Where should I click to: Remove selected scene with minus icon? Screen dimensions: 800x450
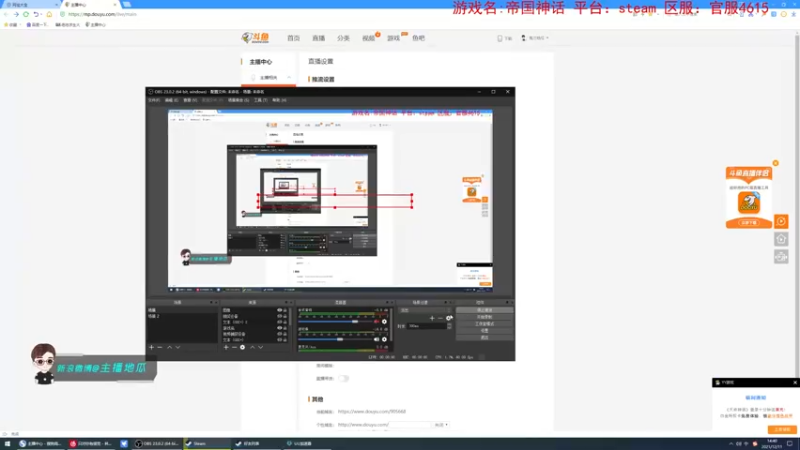(160, 347)
